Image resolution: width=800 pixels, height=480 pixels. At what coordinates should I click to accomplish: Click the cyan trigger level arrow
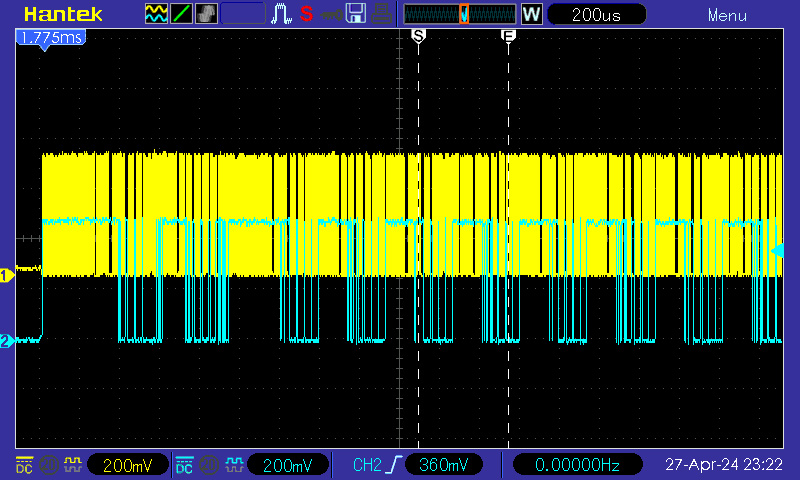pyautogui.click(x=777, y=250)
